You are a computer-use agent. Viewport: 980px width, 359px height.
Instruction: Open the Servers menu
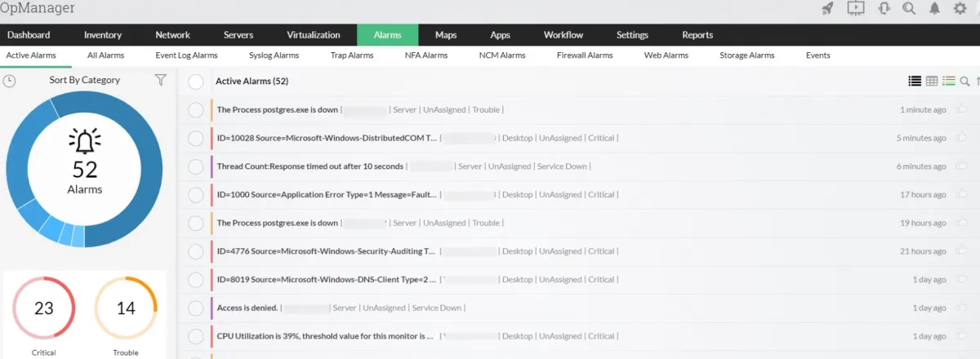[238, 35]
